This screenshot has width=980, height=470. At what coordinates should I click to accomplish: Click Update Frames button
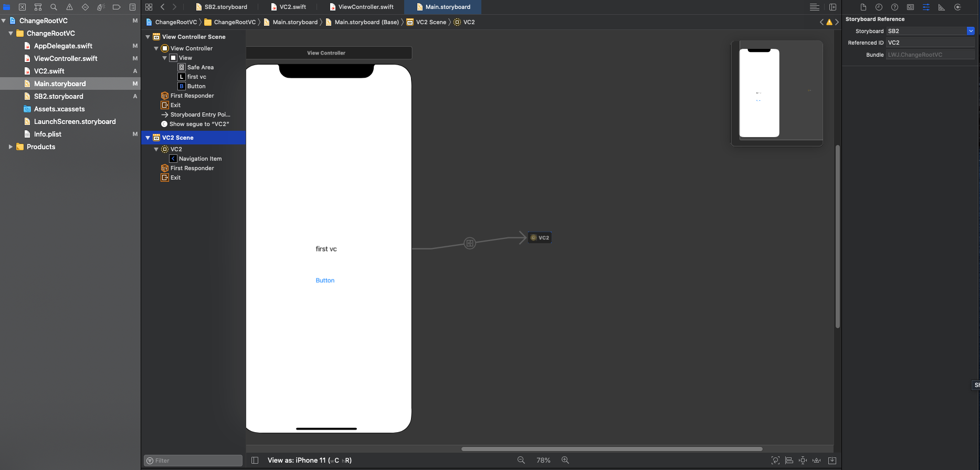click(775, 461)
